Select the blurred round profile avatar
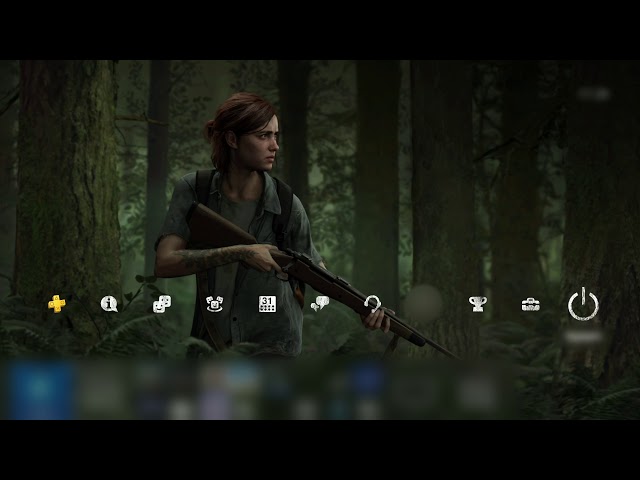The width and height of the screenshot is (640, 480). (x=422, y=304)
